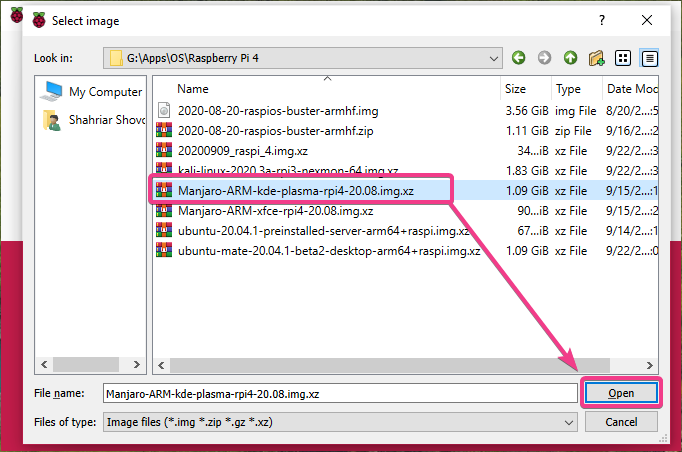Click the help question mark in title bar

point(602,20)
